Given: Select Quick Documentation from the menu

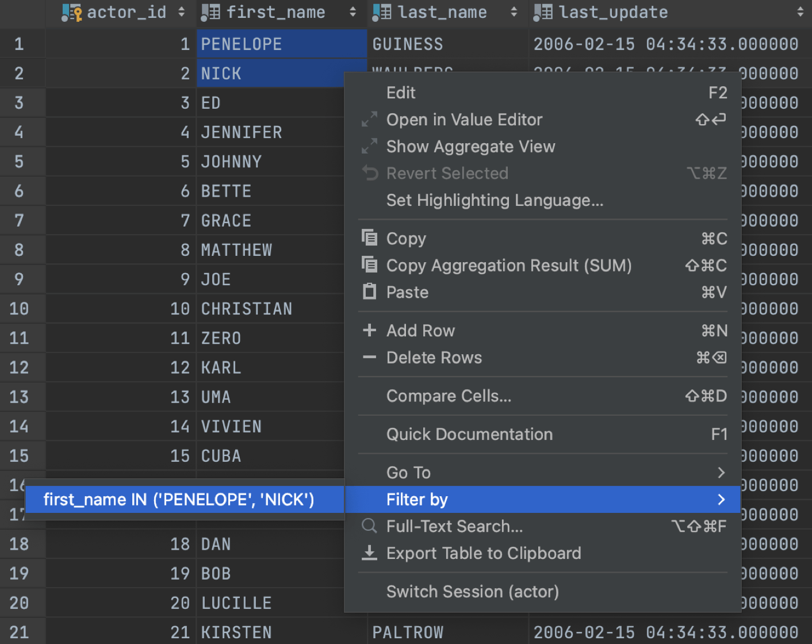Looking at the screenshot, I should click(x=469, y=434).
